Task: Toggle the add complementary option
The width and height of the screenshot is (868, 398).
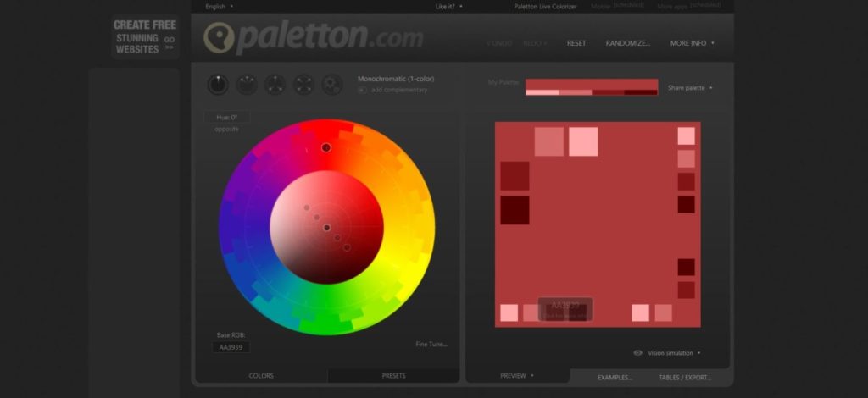Action: click(362, 90)
